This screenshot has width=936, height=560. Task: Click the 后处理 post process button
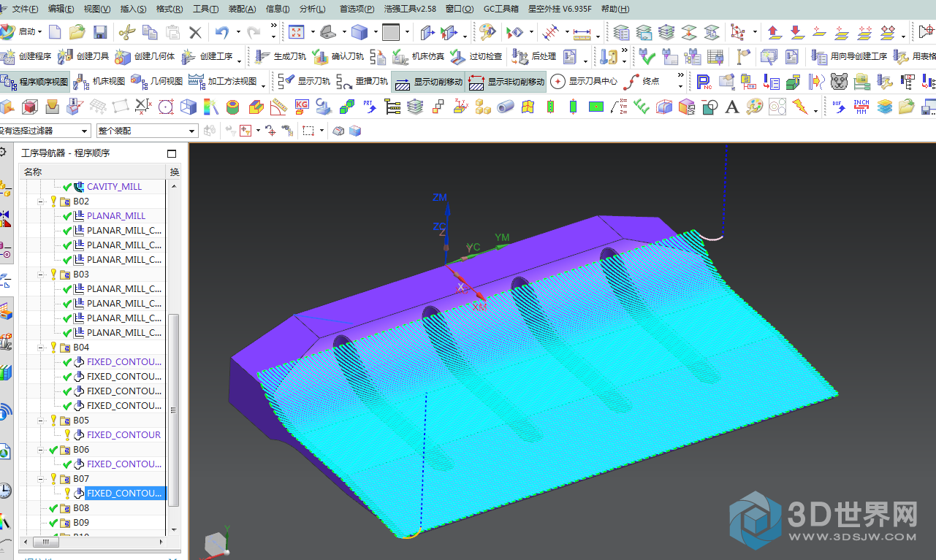[x=535, y=56]
